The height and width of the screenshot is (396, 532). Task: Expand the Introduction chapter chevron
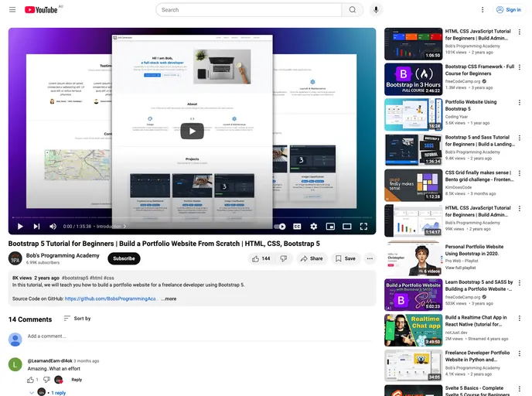coord(124,227)
